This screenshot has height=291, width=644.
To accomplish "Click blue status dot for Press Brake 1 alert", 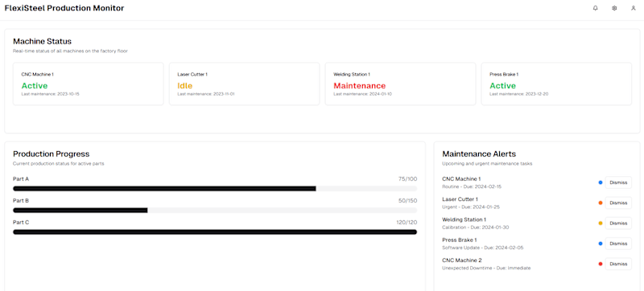I will [601, 244].
